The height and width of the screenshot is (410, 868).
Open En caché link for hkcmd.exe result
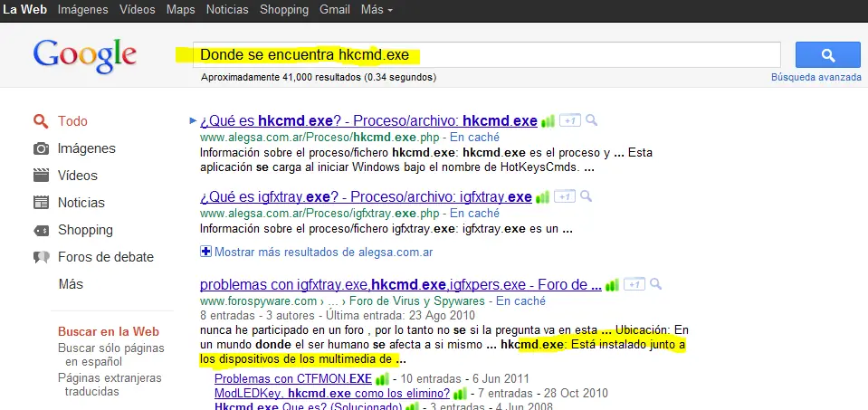click(474, 137)
